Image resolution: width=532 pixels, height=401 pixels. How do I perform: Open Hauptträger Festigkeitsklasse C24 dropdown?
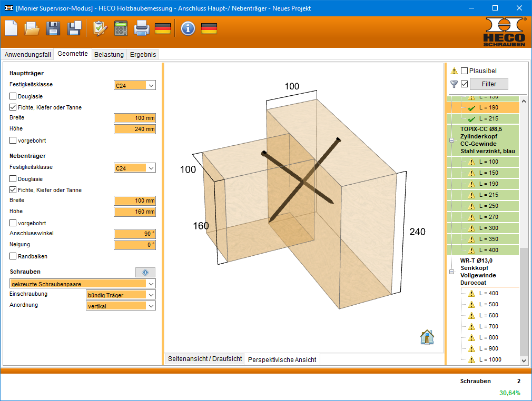tap(135, 85)
